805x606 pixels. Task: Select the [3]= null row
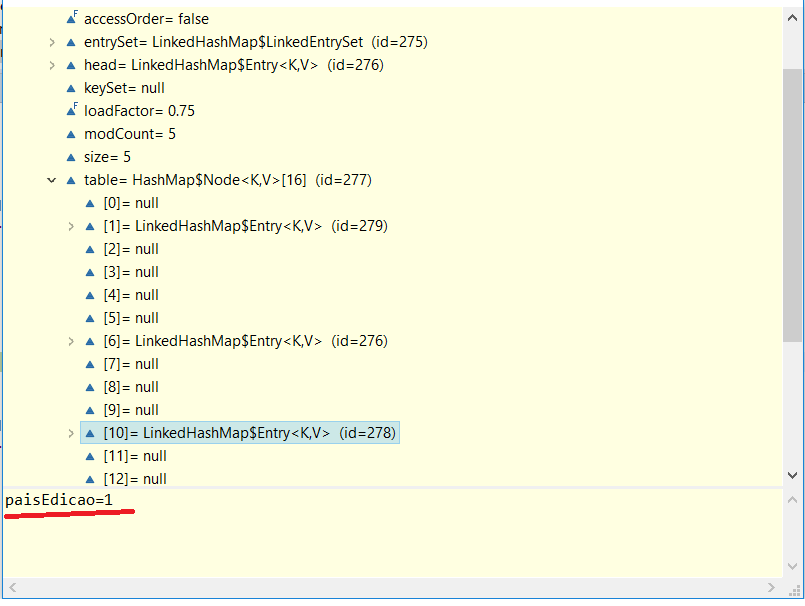tap(131, 272)
